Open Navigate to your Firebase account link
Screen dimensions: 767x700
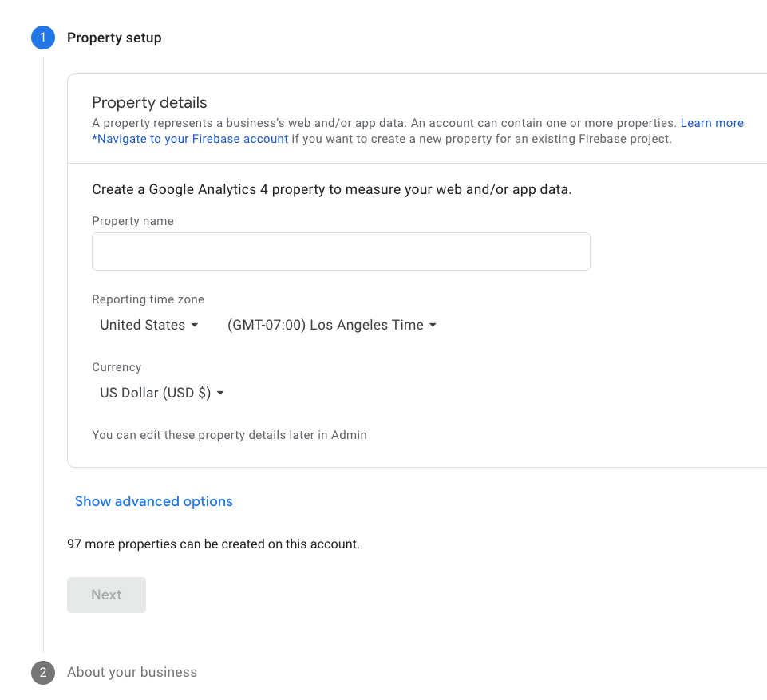[190, 139]
